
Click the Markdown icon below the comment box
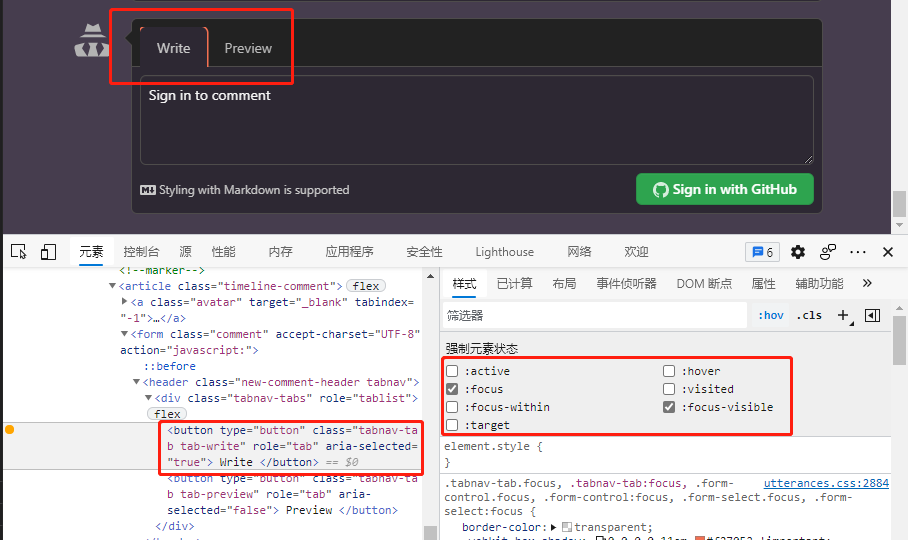point(148,190)
